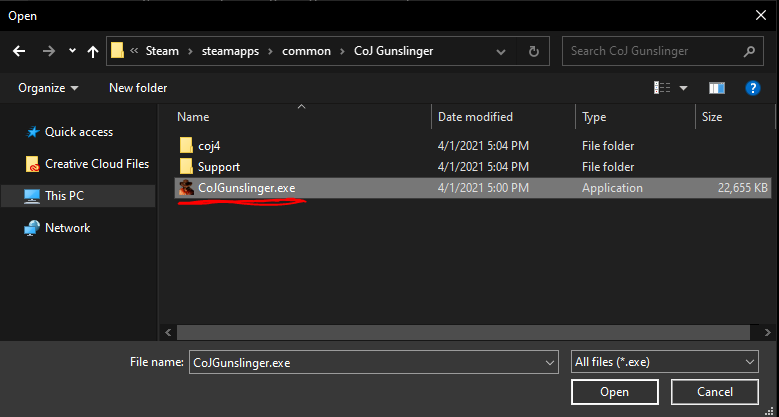Select the Support folder
779x417 pixels.
click(218, 167)
